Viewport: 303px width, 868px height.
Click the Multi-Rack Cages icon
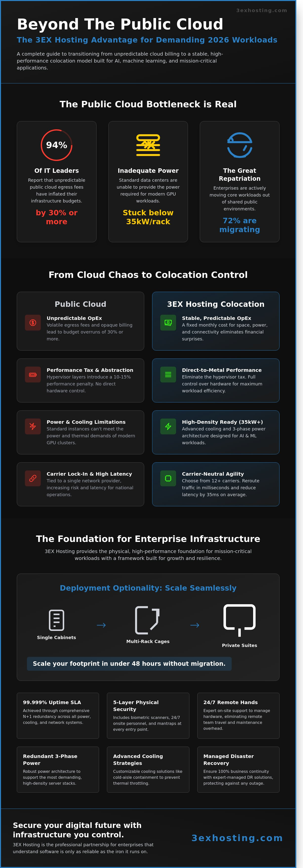[148, 620]
